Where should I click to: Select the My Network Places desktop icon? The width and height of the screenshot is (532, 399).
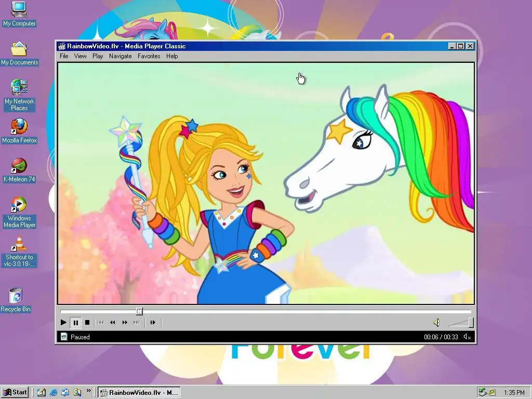coord(19,96)
